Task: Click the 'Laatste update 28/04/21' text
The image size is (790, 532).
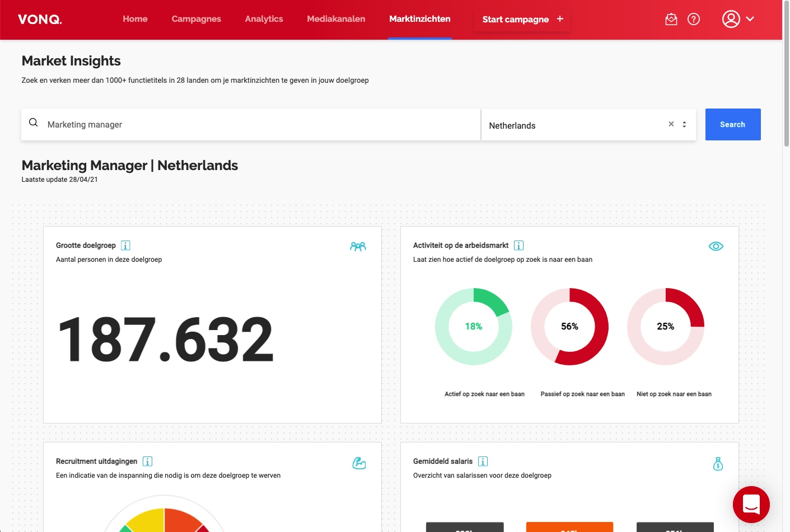Action: pyautogui.click(x=59, y=180)
